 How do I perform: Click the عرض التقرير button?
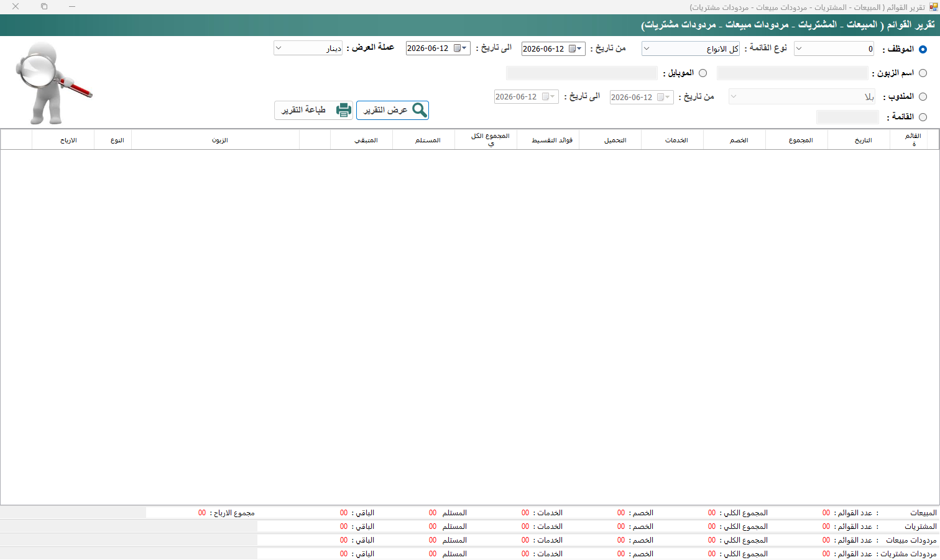[392, 110]
